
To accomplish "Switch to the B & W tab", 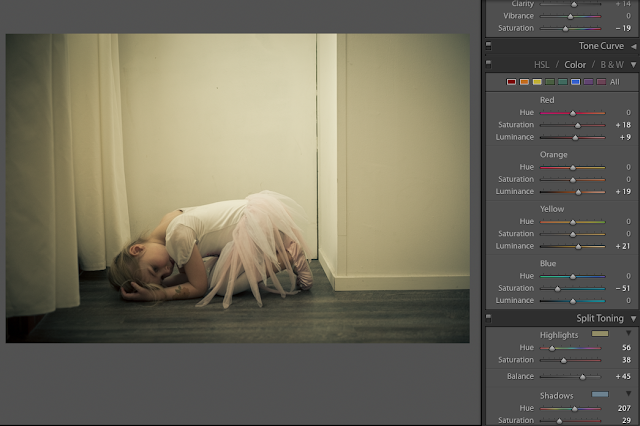I will coord(612,65).
